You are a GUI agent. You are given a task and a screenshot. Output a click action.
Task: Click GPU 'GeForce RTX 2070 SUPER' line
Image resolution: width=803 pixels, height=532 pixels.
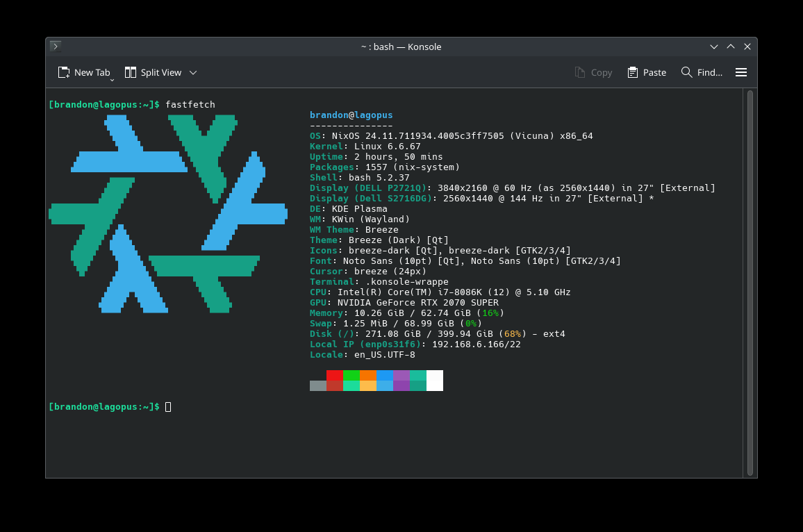(x=404, y=303)
